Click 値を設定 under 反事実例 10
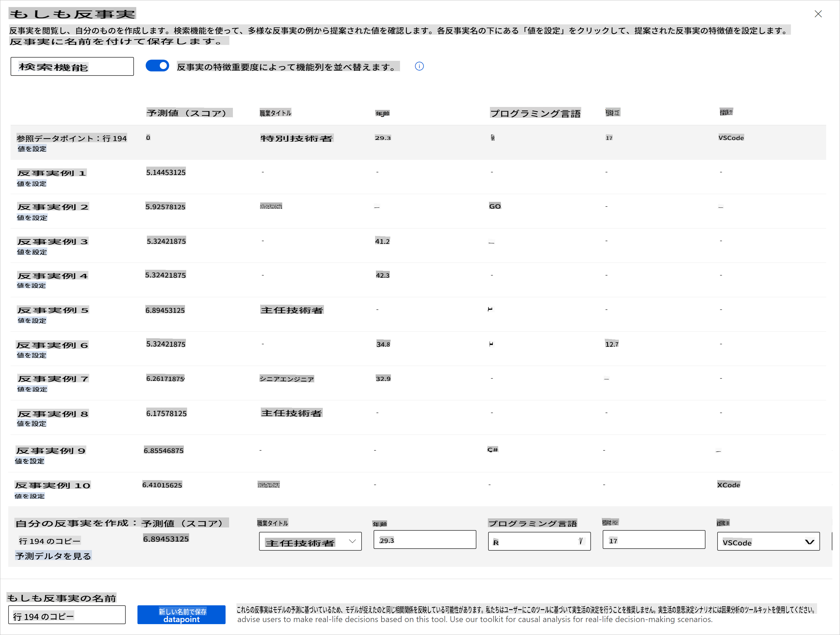This screenshot has height=635, width=840. [30, 496]
